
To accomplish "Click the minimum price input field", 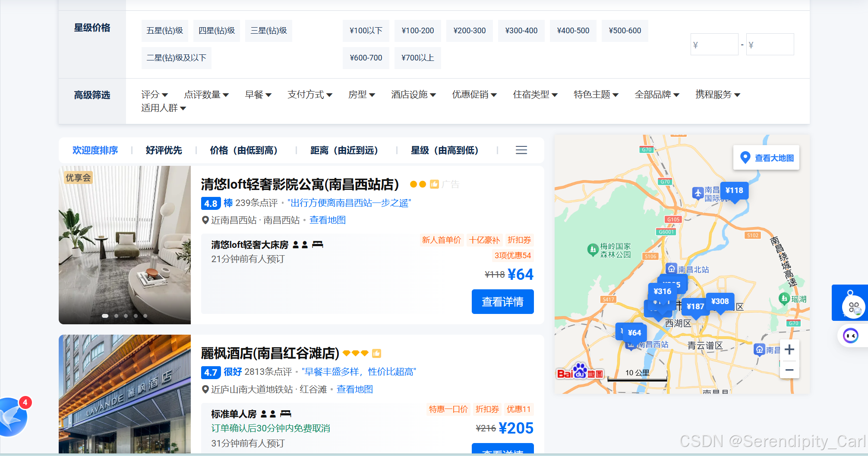I will [x=714, y=44].
